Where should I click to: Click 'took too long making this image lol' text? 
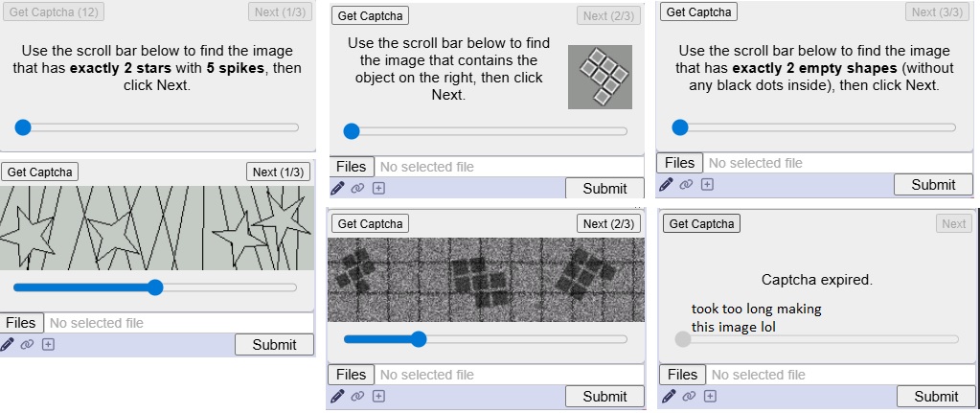tap(756, 317)
